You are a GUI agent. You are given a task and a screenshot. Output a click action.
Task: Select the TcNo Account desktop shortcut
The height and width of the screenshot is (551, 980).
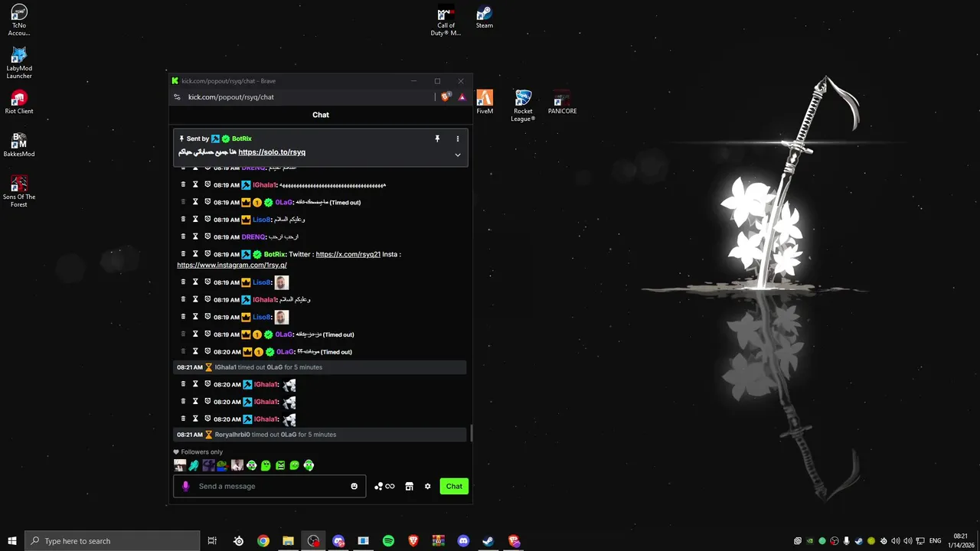pyautogui.click(x=19, y=20)
